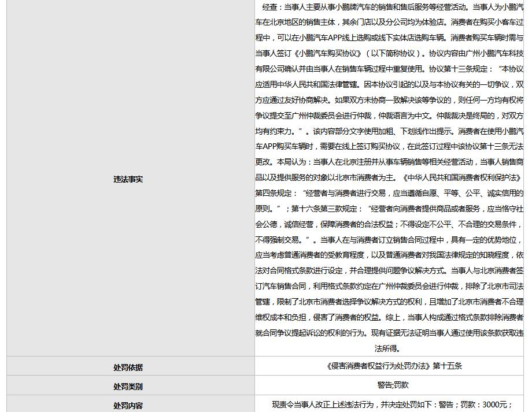Click the 违法事实 row header cell

pos(128,179)
